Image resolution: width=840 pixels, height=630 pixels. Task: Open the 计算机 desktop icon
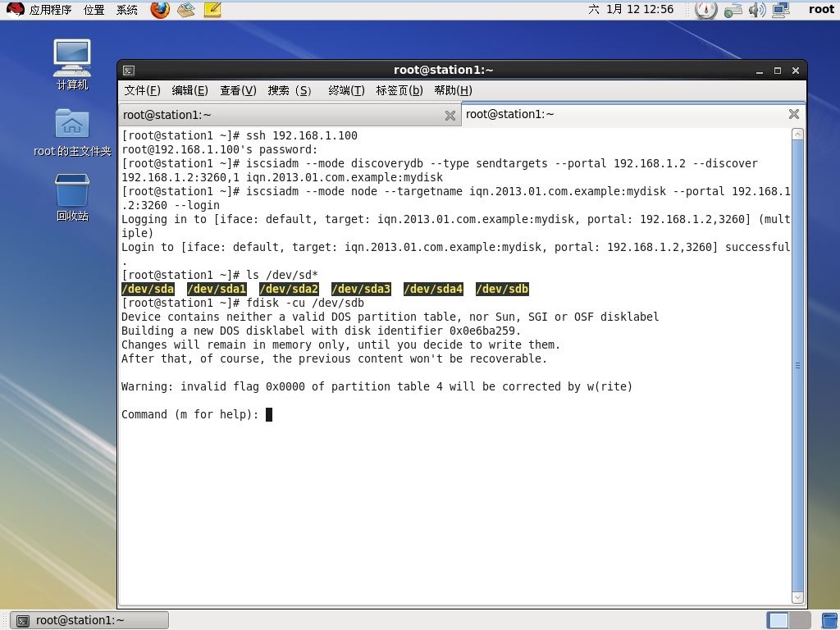tap(72, 64)
